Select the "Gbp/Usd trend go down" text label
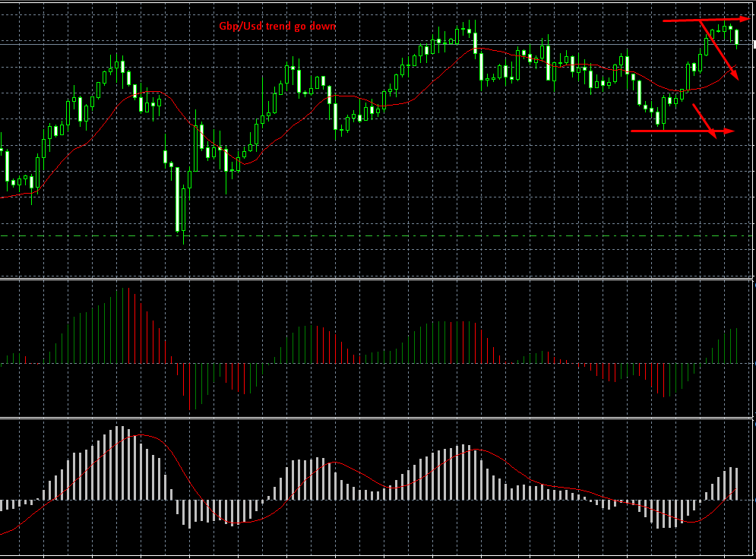756x559 pixels. tap(277, 26)
